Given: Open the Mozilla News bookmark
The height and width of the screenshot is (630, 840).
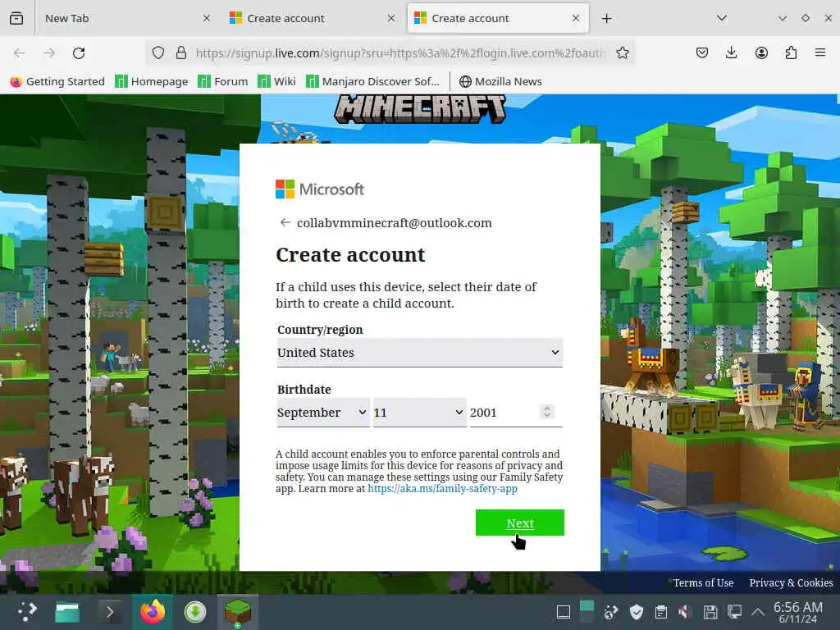Looking at the screenshot, I should [500, 81].
